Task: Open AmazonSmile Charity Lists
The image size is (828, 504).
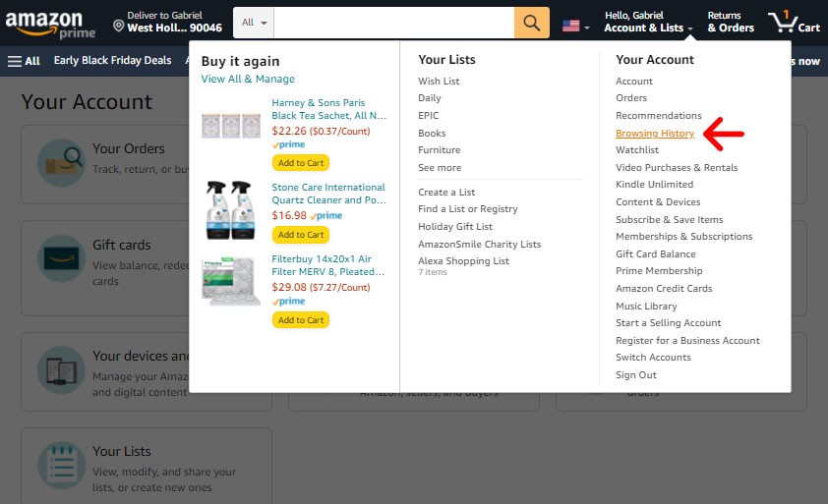Action: 480,244
